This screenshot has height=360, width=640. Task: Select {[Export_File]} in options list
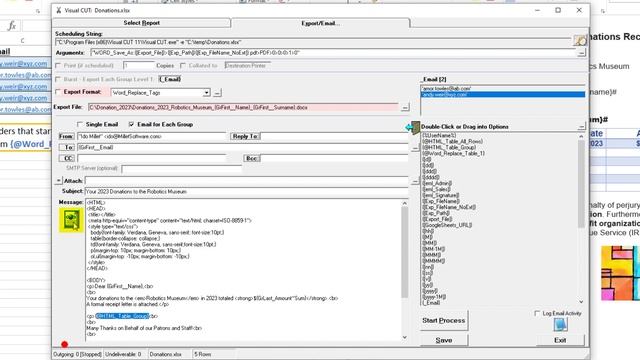pos(437,219)
